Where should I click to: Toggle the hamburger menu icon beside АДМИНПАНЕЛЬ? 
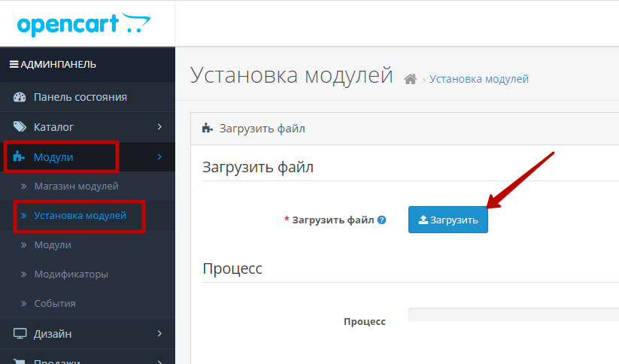14,64
